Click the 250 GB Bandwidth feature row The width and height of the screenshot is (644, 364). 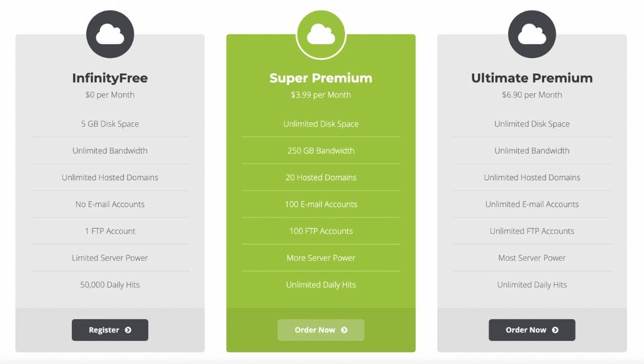[x=321, y=151]
